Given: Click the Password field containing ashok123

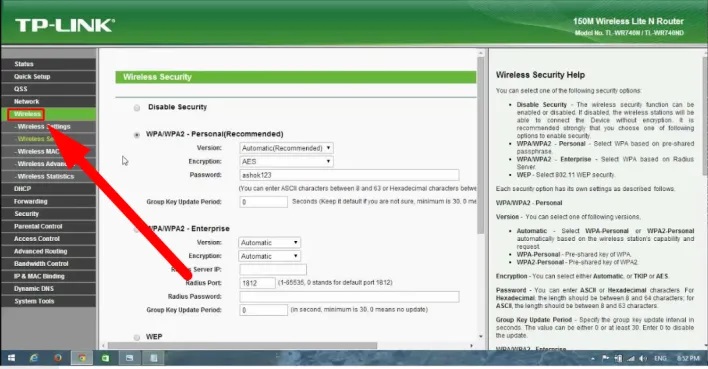Looking at the screenshot, I should [x=349, y=175].
